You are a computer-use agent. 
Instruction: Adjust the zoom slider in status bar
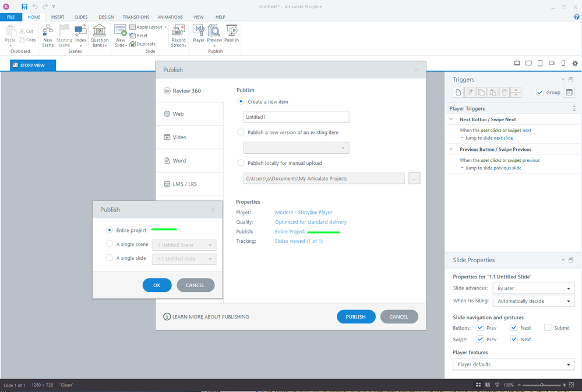pos(542,386)
